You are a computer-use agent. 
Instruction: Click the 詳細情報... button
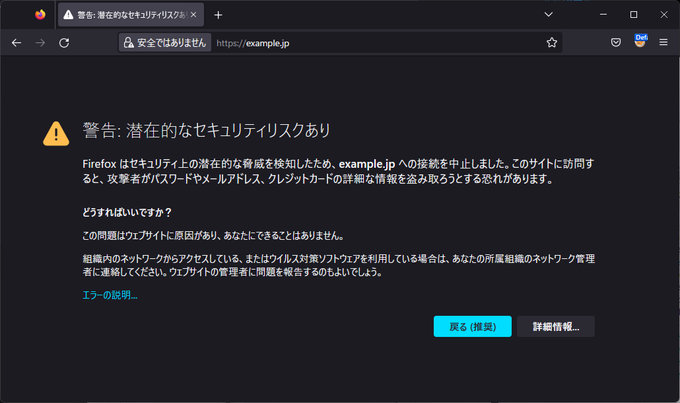click(556, 327)
